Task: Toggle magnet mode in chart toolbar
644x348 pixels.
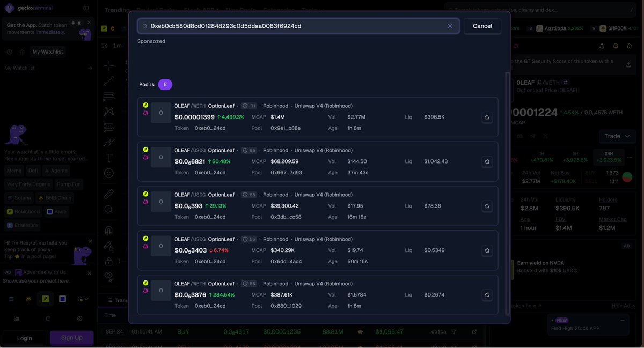Action: 109,231
